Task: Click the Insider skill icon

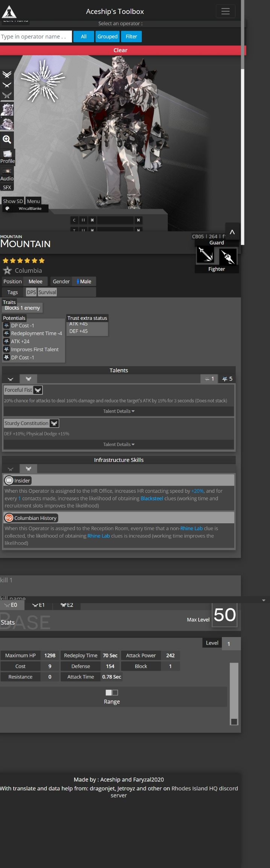Action: point(9,480)
